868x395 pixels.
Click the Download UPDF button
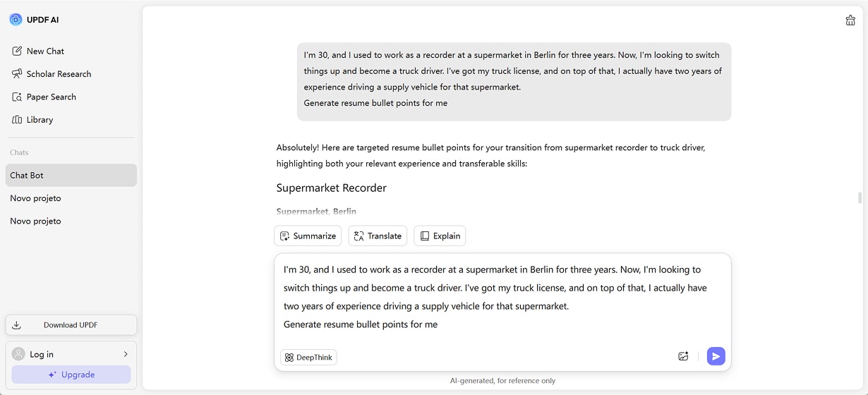[71, 325]
